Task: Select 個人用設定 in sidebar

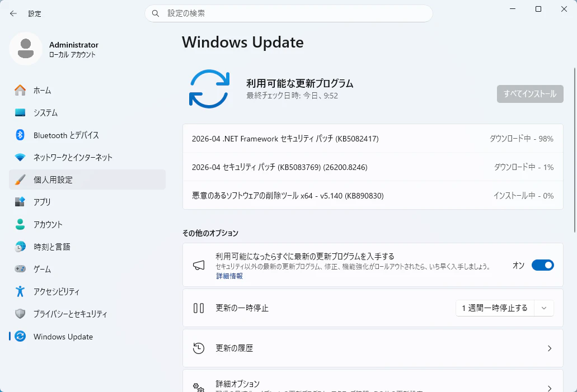Action: pos(87,180)
